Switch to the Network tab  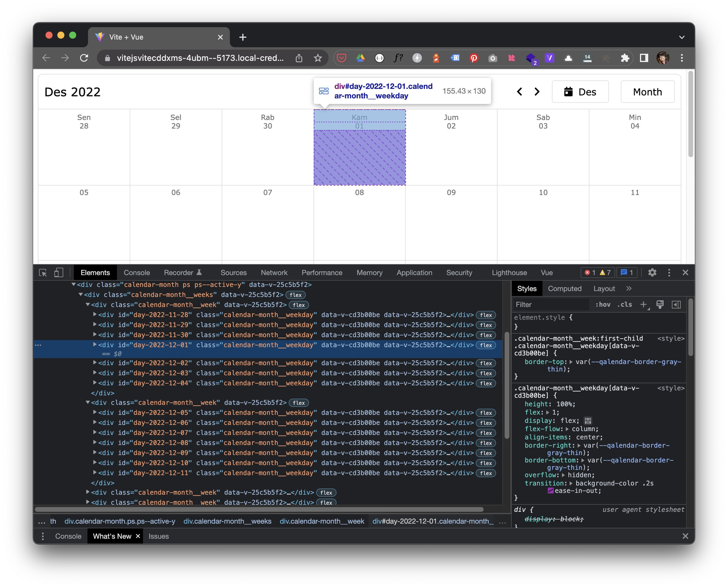coord(274,273)
